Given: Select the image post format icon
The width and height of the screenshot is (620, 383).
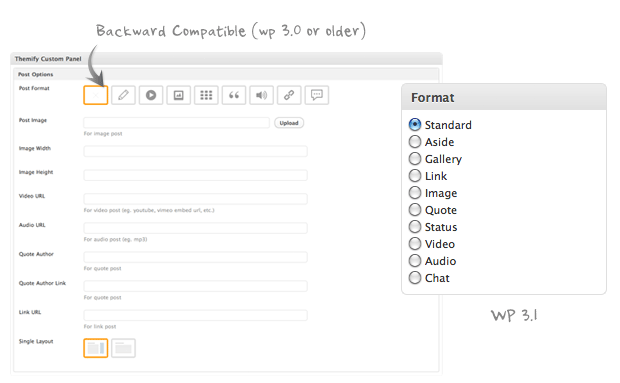Looking at the screenshot, I should pyautogui.click(x=178, y=95).
